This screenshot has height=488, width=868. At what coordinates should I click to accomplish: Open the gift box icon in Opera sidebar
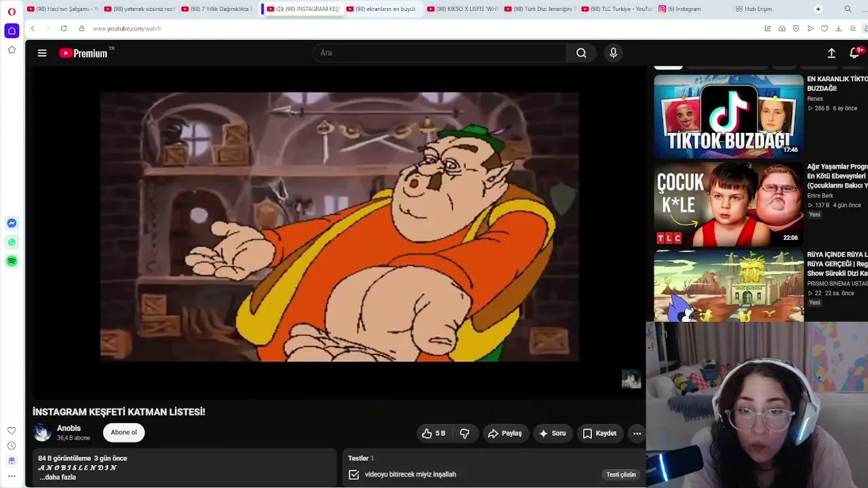coord(12,461)
